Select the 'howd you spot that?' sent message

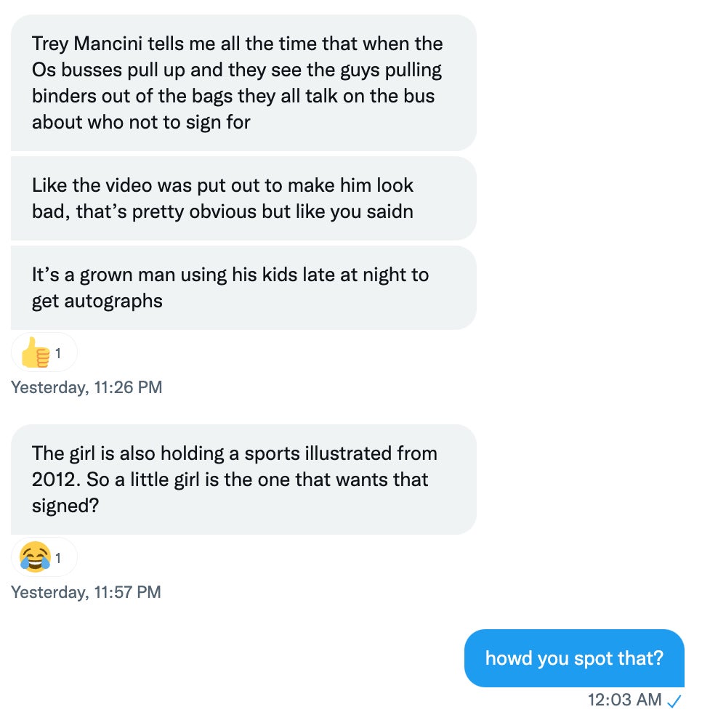tap(574, 658)
